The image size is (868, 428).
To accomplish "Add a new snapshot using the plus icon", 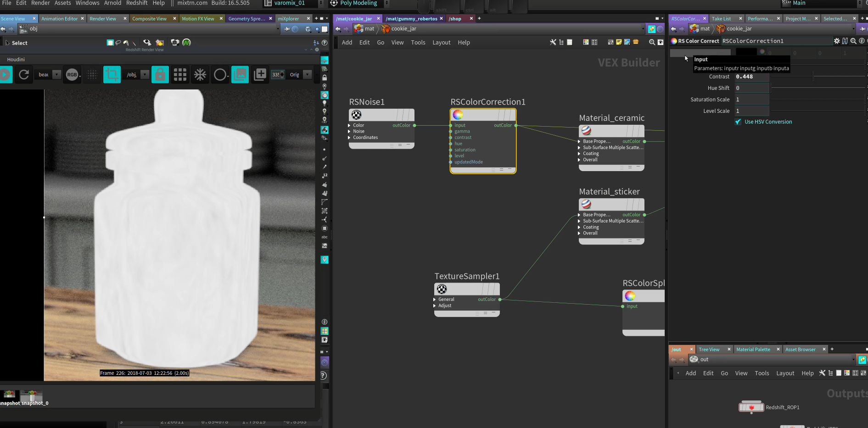I will (x=260, y=74).
